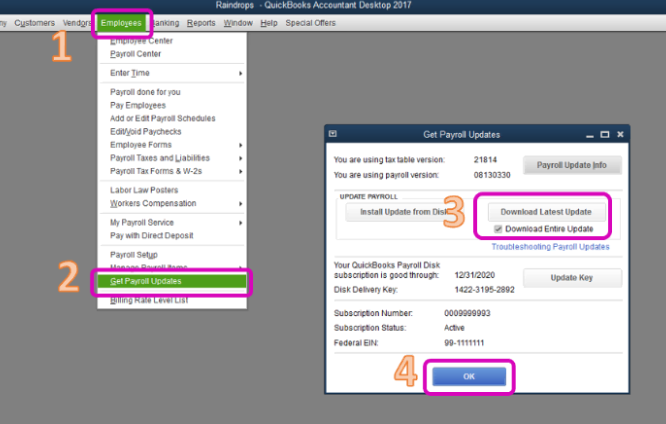Expand the Enter Time submenu arrow

[240, 73]
